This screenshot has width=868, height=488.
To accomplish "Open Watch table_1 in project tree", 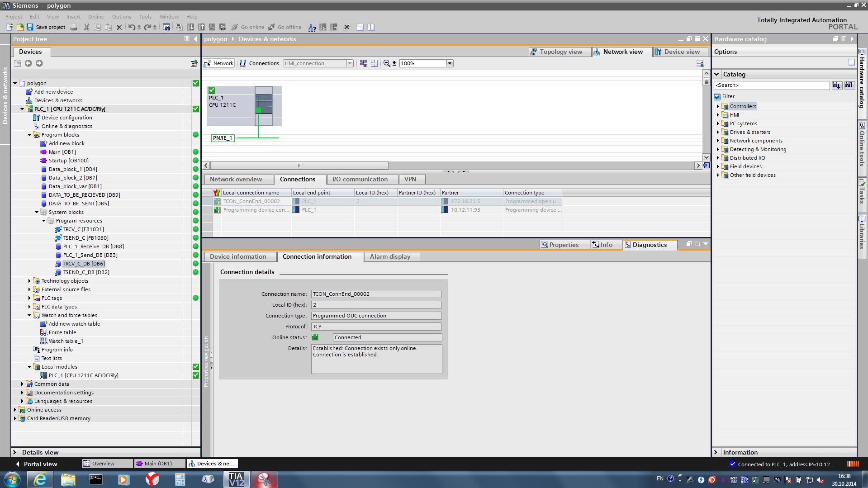I will [x=66, y=341].
